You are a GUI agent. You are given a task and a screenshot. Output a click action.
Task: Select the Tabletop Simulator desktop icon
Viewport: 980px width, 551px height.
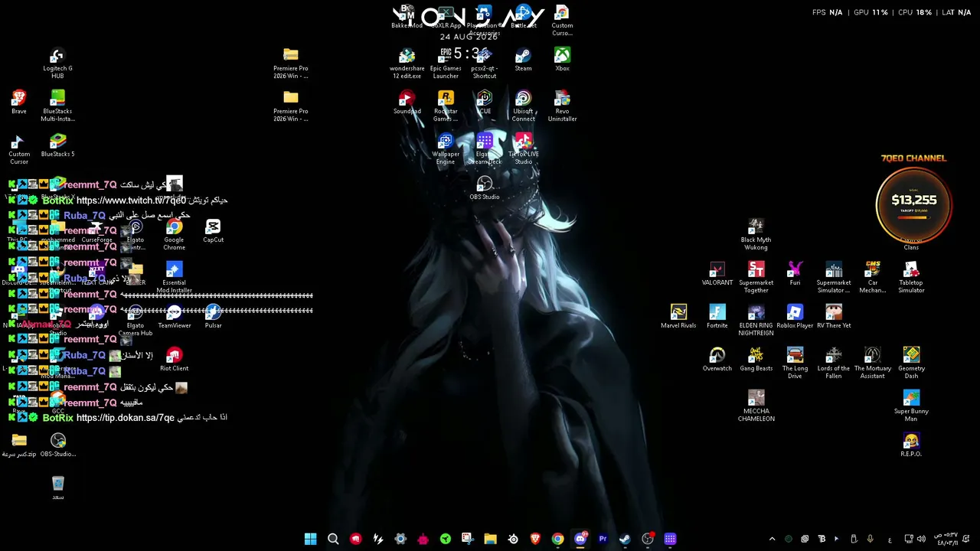coord(911,278)
